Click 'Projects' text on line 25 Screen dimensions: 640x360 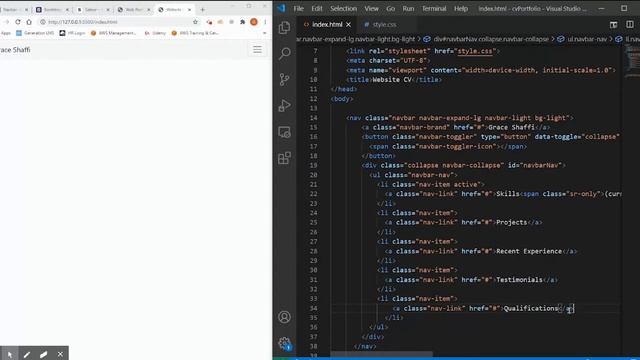[511, 222]
